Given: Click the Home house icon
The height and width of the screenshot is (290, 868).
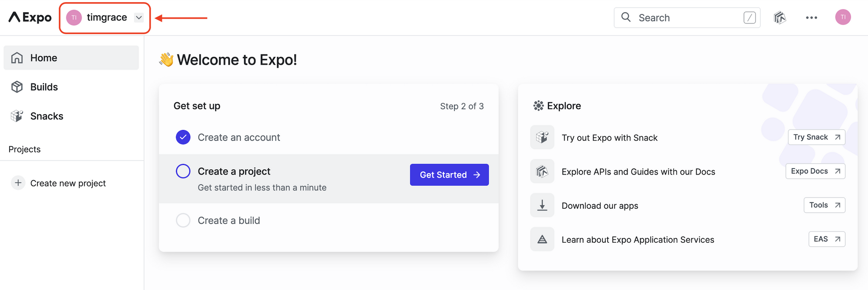Looking at the screenshot, I should [17, 58].
